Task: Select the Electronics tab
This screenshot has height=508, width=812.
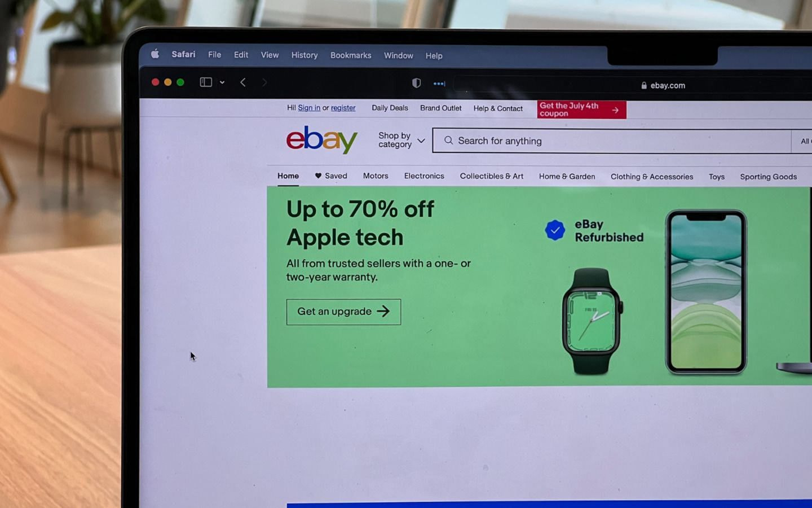Action: coord(424,176)
